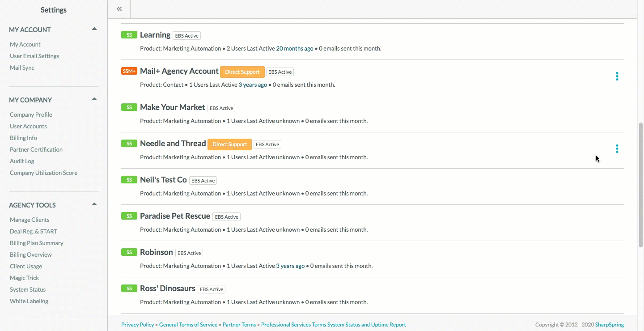Click the SSM+ badge next to Mail+ Agency Account

point(129,71)
